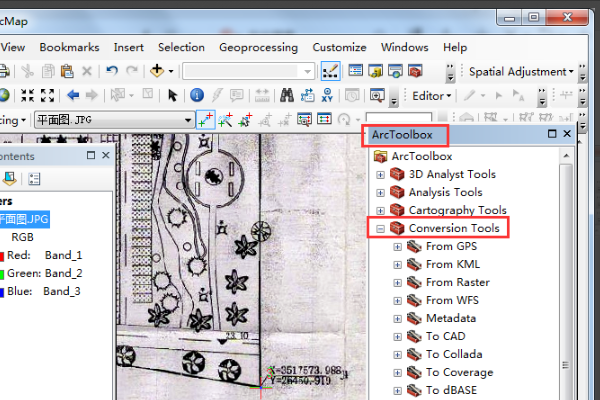Viewport: 600px width, 400px height.
Task: Click the Redo arrow icon
Action: (x=132, y=71)
